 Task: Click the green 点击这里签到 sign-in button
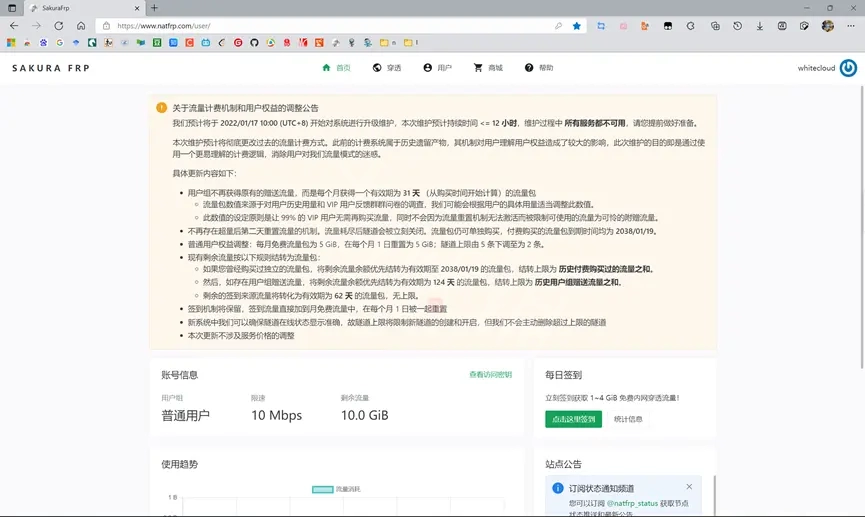(x=573, y=419)
